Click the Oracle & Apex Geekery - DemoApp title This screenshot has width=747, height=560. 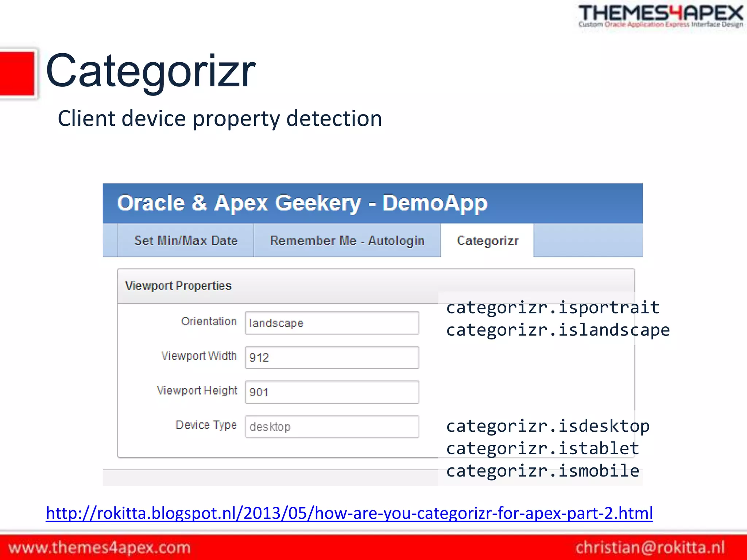point(302,203)
